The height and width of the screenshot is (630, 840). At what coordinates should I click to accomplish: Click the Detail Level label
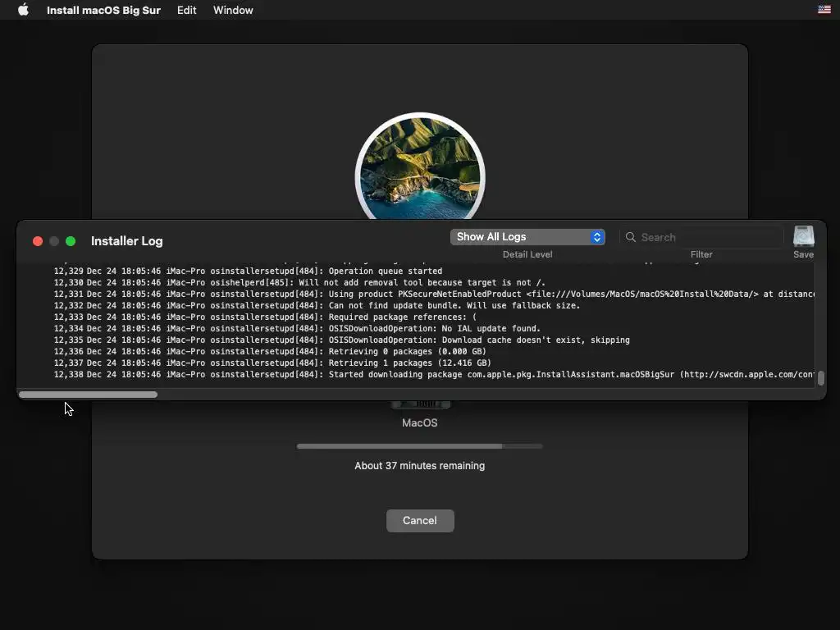click(527, 254)
